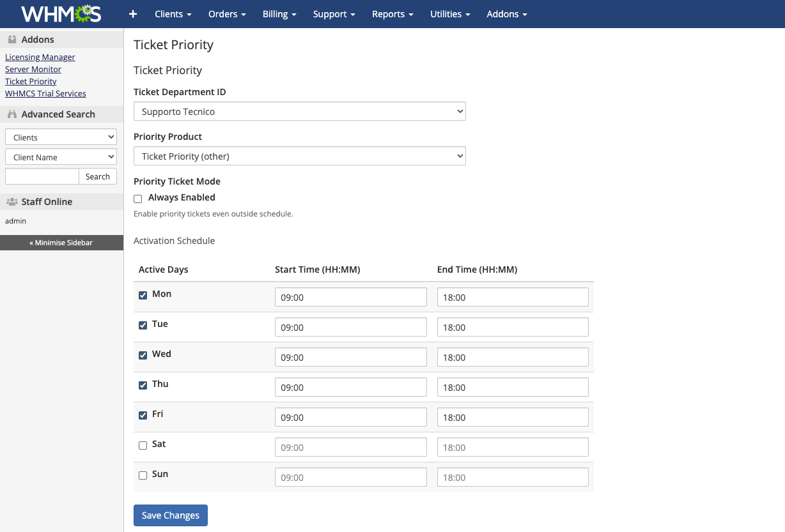This screenshot has width=785, height=532.
Task: Click the Fri Start Time input field
Action: click(x=350, y=418)
